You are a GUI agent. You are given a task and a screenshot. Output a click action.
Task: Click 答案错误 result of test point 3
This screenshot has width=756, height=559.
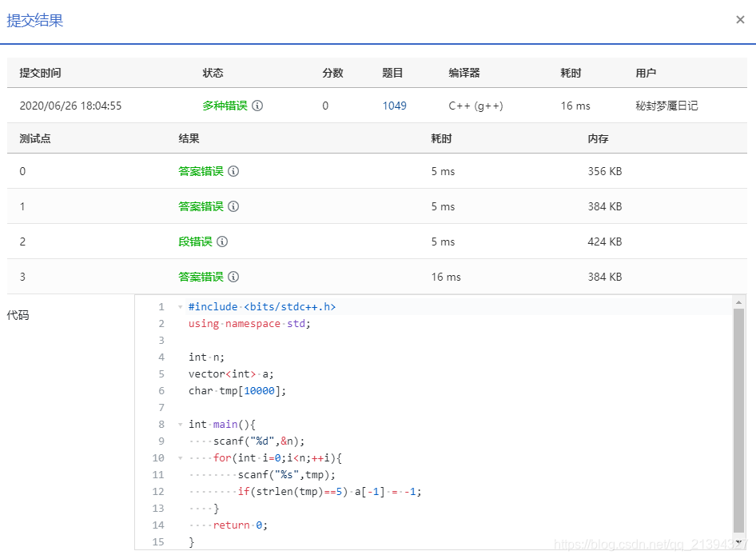(x=201, y=277)
